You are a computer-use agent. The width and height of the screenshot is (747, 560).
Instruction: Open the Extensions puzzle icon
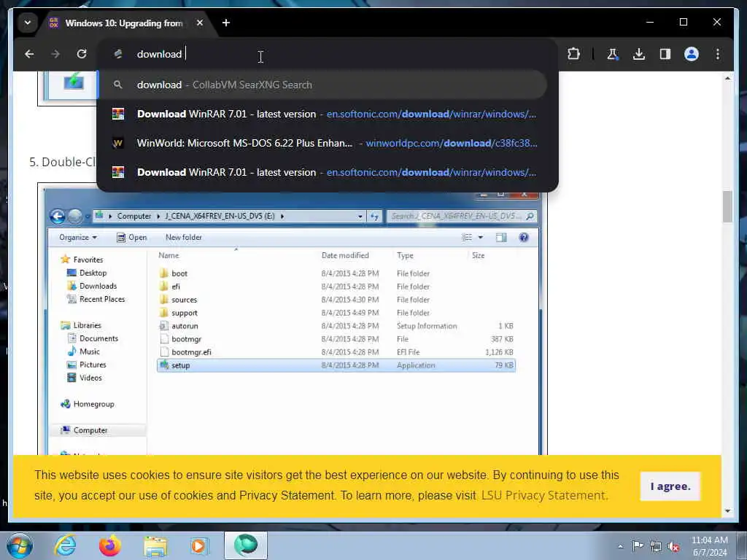coord(573,54)
